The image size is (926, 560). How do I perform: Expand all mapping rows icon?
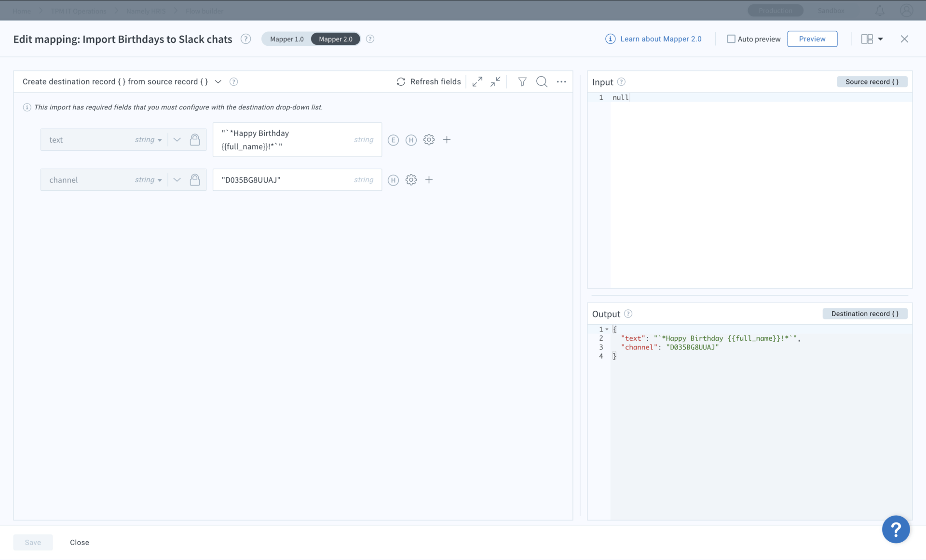point(477,82)
